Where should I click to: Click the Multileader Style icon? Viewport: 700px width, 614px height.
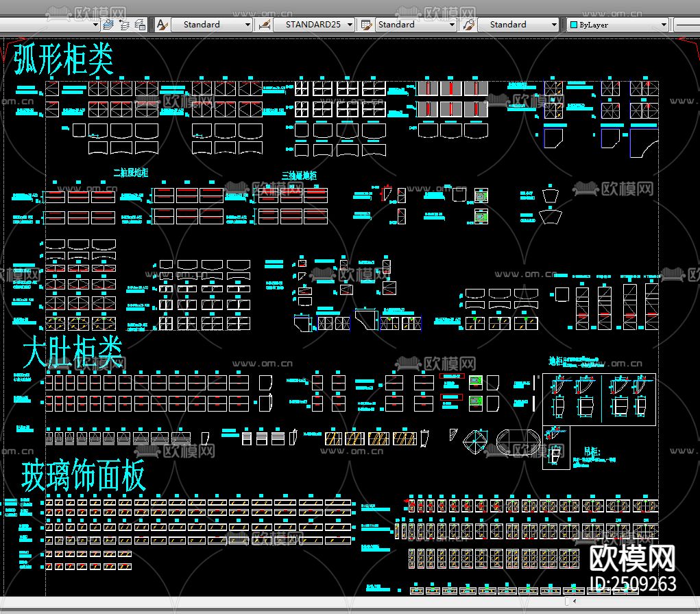[x=469, y=25]
